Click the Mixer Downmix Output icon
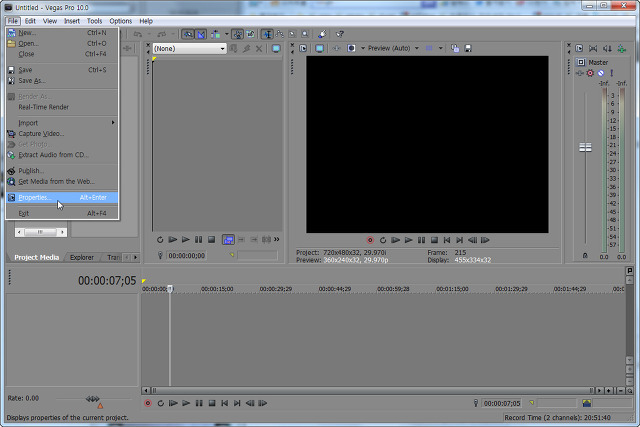 click(x=593, y=49)
